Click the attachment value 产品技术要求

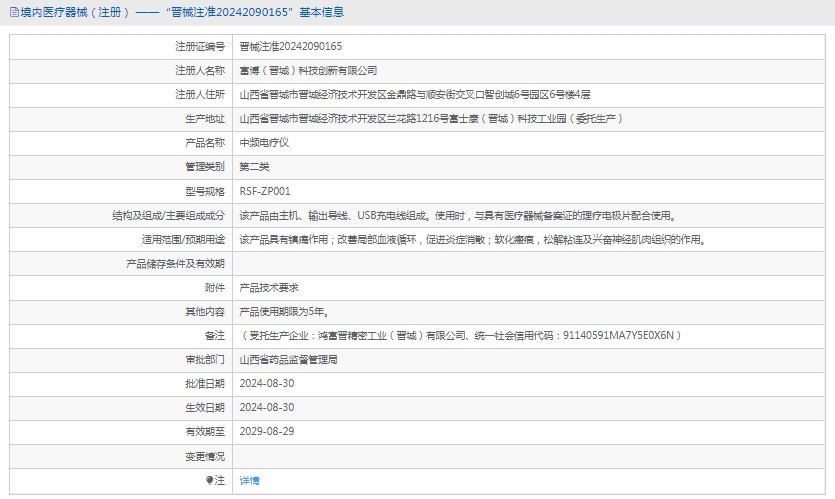click(269, 287)
